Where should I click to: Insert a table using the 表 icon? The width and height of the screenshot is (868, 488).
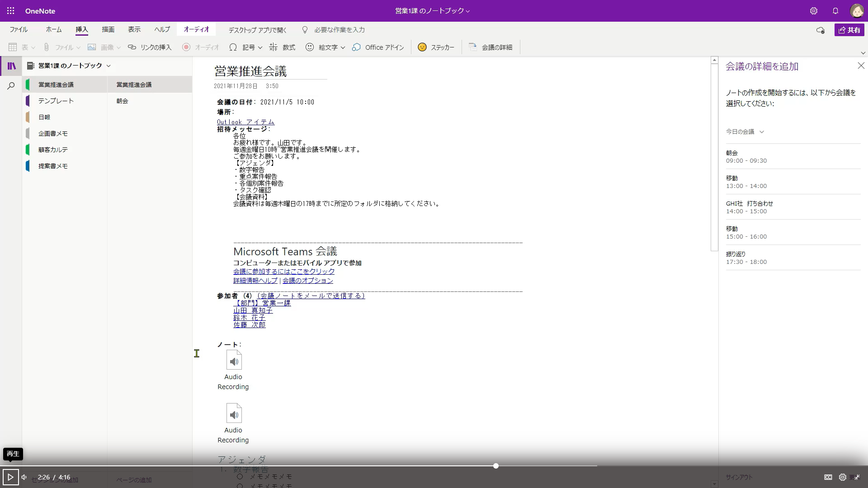click(13, 47)
